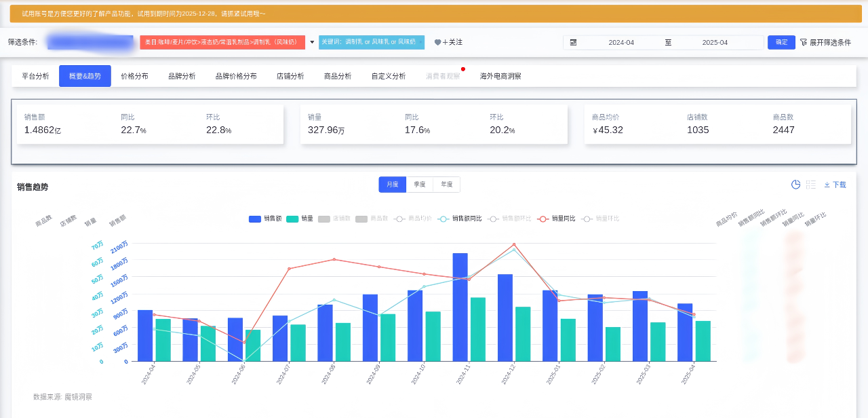Switch to the 店铺分析 tab

290,76
